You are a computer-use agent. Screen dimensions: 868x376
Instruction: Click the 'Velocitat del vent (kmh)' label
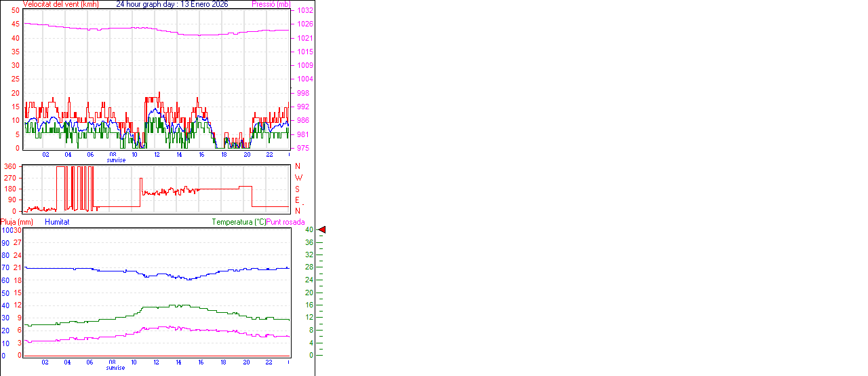coord(61,4)
